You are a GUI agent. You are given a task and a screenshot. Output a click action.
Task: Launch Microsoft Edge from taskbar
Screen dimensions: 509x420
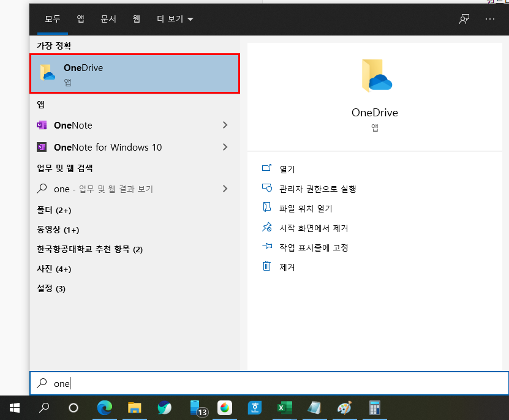pos(105,408)
